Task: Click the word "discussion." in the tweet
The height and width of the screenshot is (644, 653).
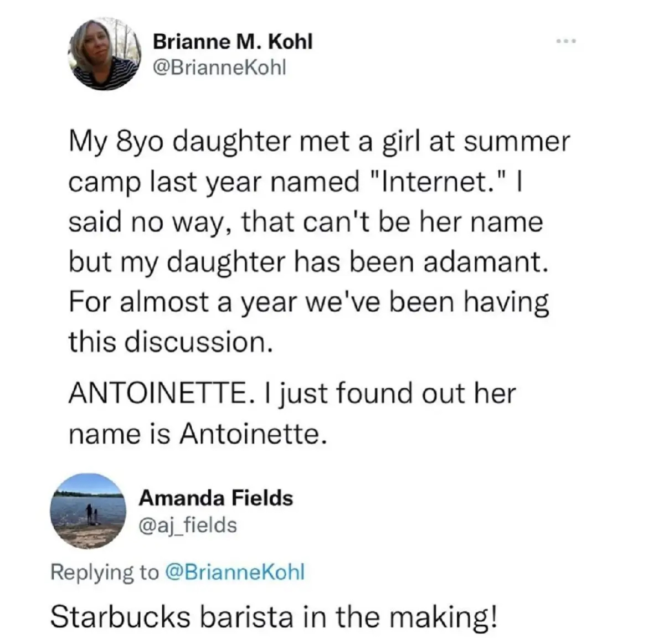Action: pos(198,342)
